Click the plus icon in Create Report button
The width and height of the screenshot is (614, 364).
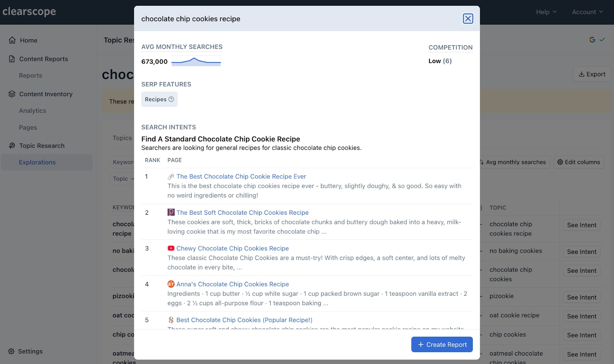[x=421, y=344]
